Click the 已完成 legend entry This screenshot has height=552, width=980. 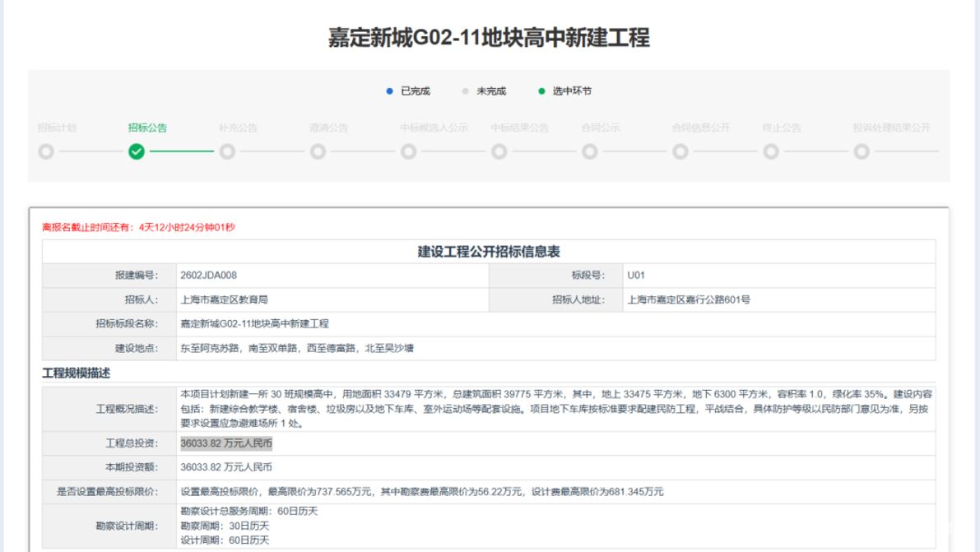tap(408, 91)
